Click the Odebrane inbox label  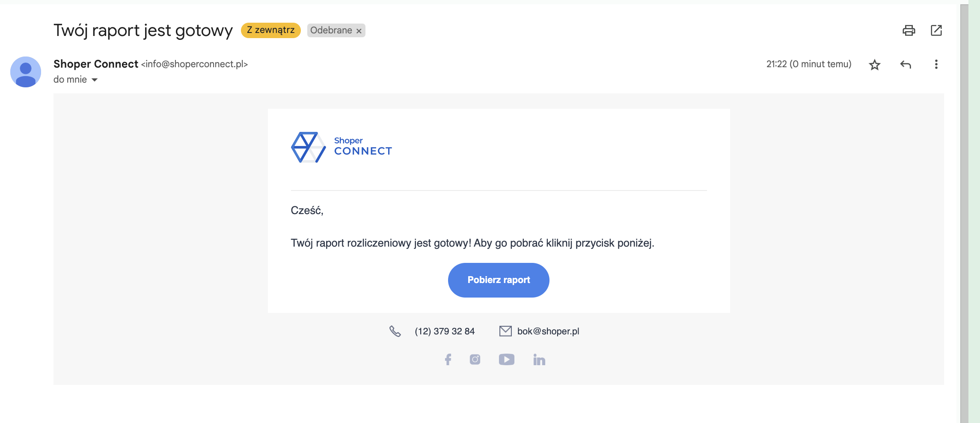[x=331, y=30]
